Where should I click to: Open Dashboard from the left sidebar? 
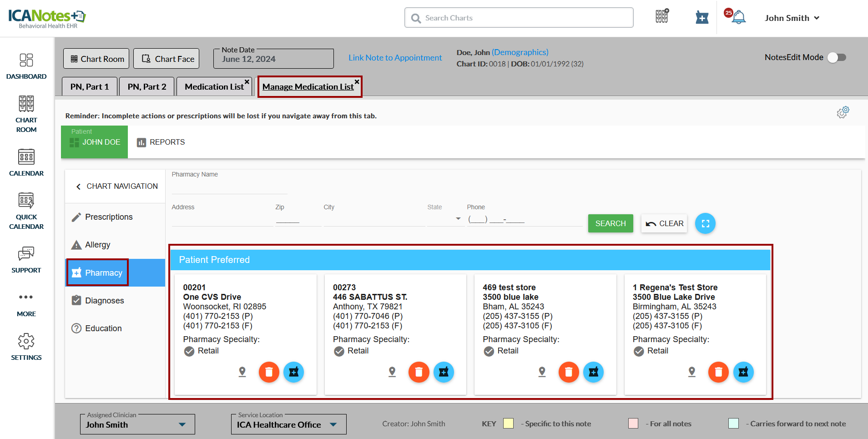click(26, 66)
